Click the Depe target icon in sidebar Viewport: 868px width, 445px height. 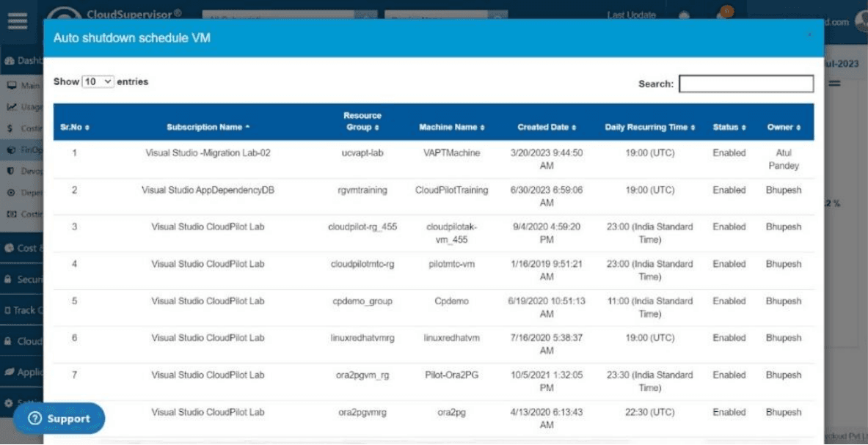click(10, 193)
